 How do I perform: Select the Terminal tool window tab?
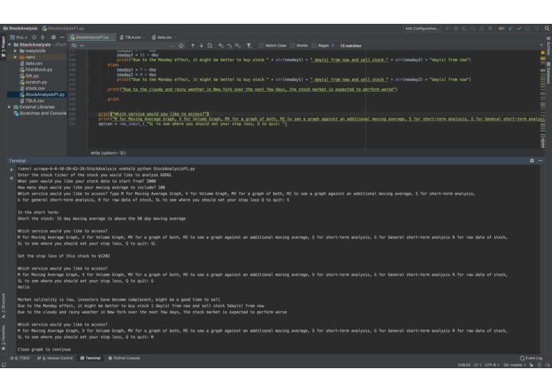point(91,358)
